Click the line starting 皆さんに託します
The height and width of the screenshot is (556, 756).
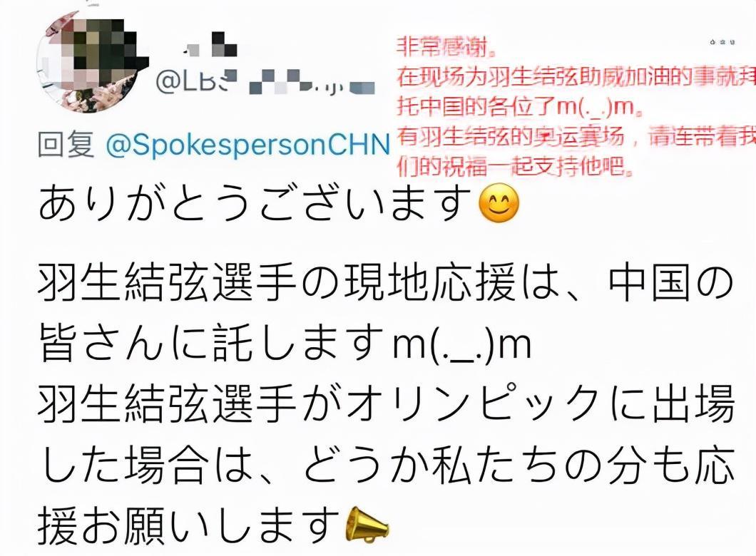click(x=285, y=344)
